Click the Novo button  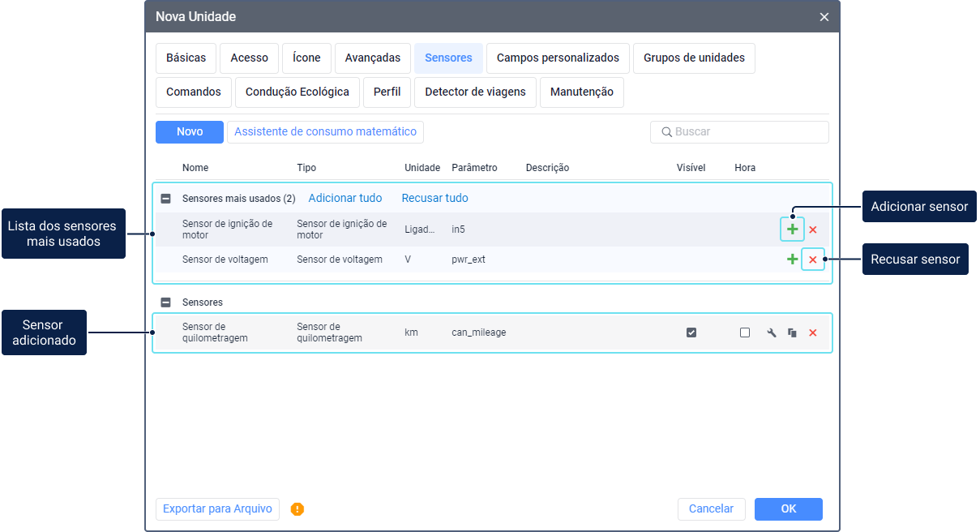190,132
